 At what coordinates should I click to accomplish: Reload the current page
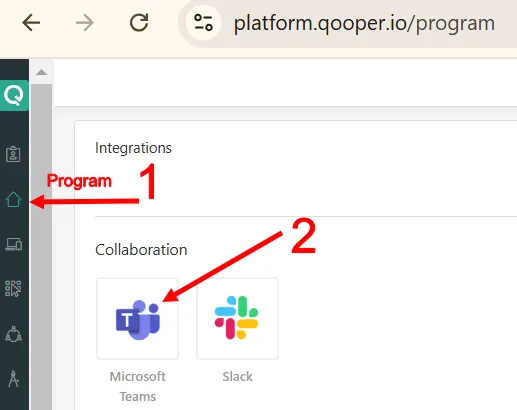(139, 23)
